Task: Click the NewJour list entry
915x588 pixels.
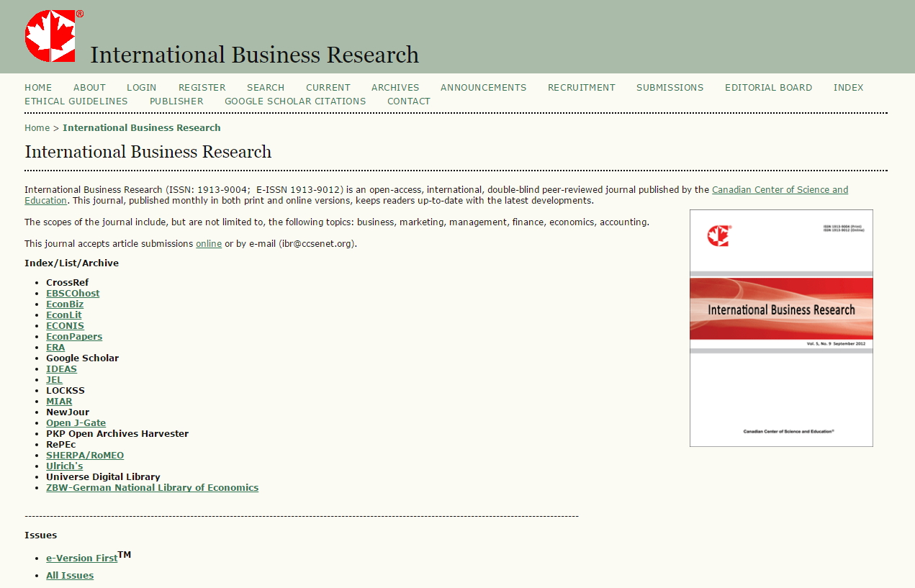Action: pyautogui.click(x=68, y=412)
